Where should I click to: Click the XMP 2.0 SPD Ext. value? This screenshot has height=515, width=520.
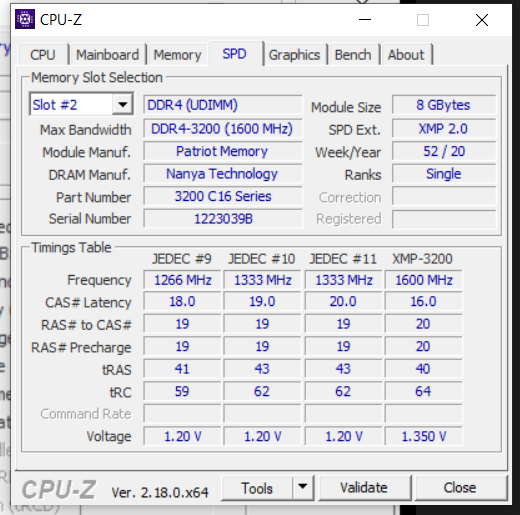click(x=444, y=129)
